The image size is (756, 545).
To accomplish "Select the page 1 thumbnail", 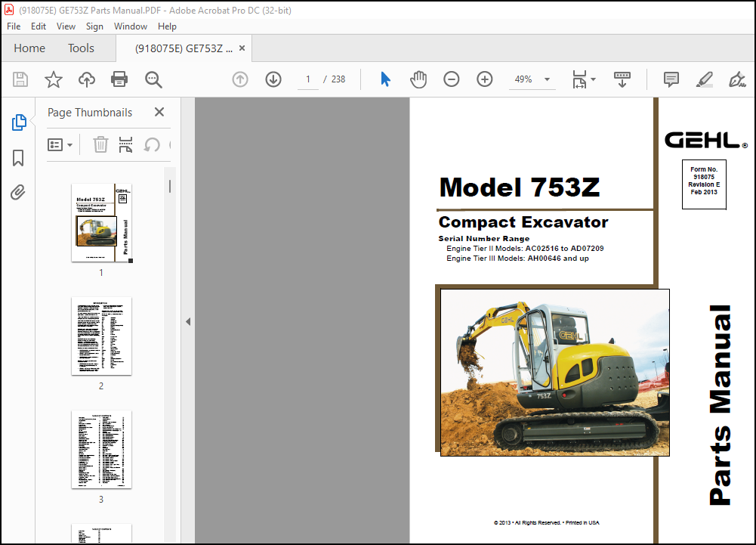I will click(102, 223).
